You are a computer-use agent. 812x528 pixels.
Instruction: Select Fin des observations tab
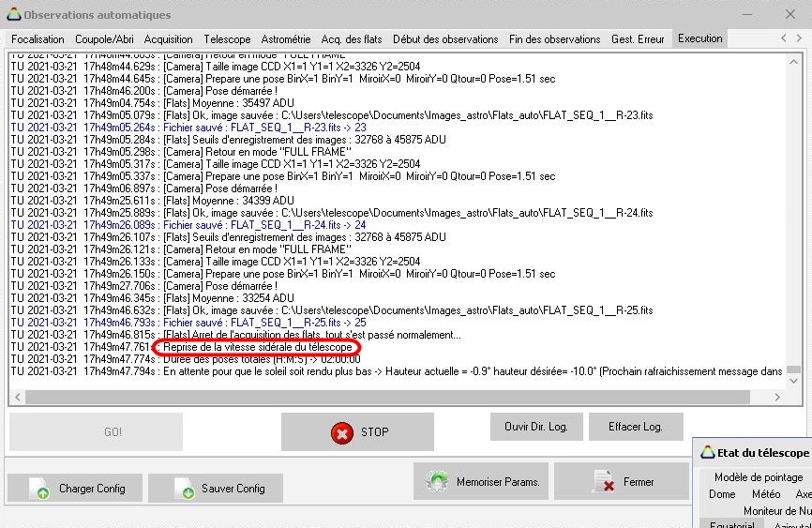coord(555,39)
